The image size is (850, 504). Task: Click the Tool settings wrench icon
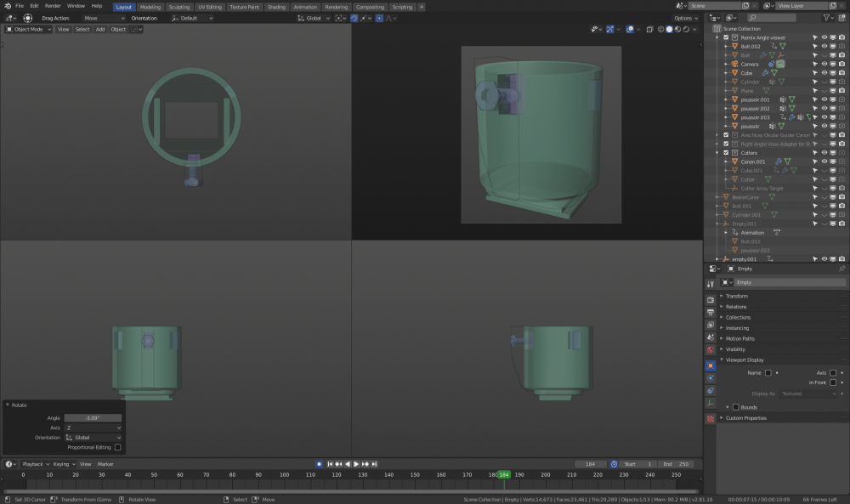point(711,283)
